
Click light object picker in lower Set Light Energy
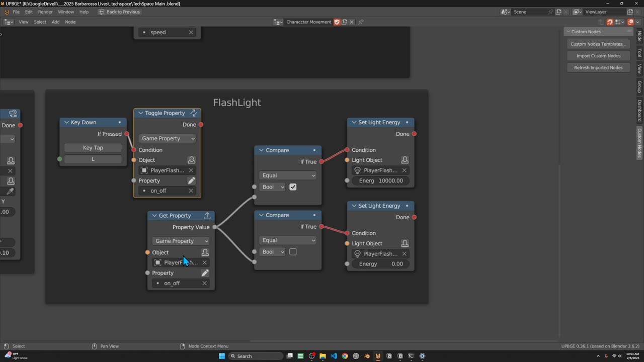pos(405,243)
